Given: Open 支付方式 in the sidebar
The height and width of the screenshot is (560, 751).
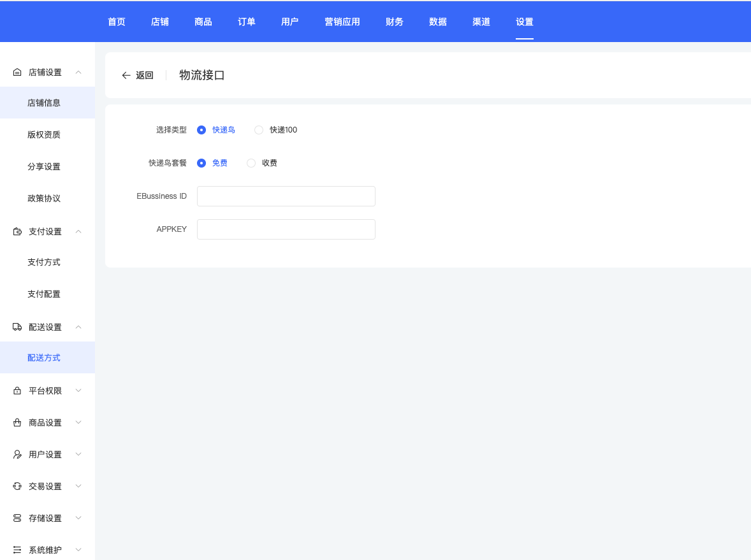Looking at the screenshot, I should coord(44,262).
